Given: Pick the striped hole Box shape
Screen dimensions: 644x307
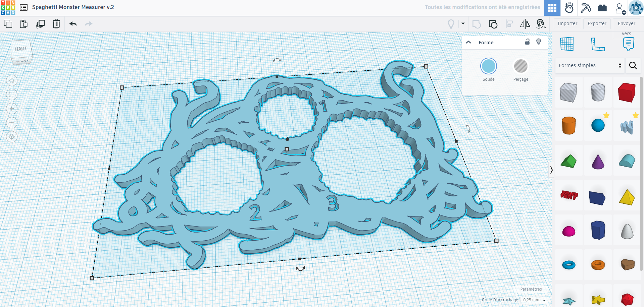Looking at the screenshot, I should click(568, 93).
